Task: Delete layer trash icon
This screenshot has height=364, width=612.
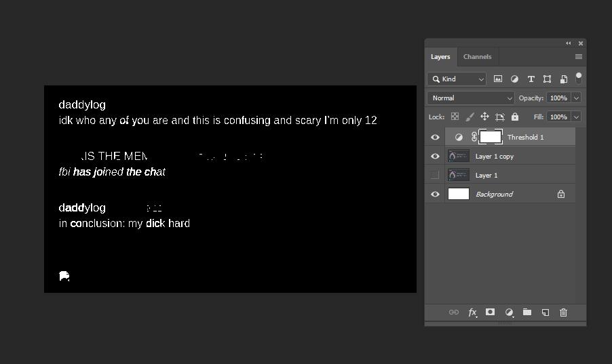Action: click(563, 312)
